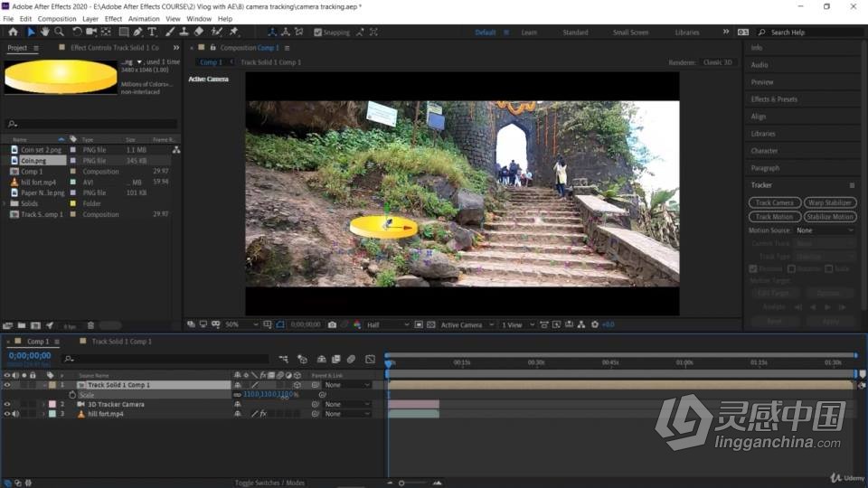Image resolution: width=868 pixels, height=488 pixels.
Task: Select the Selection arrow tool
Action: coord(31,33)
